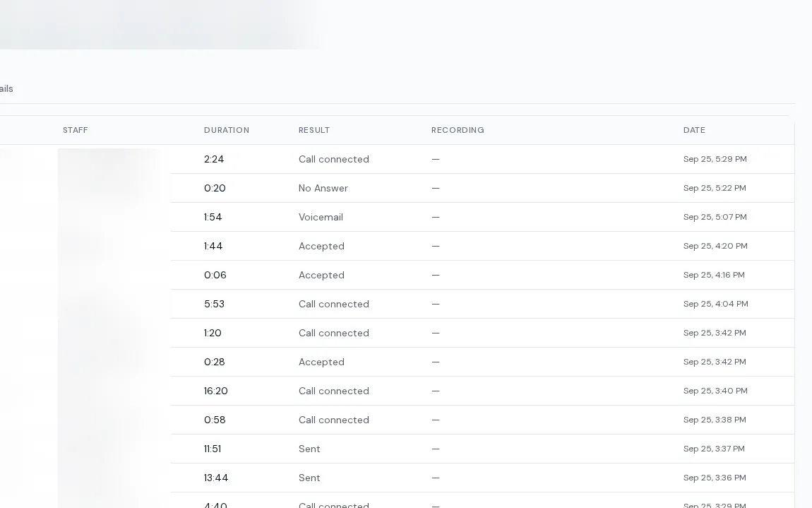Click Accepted in the 1:44 row
The width and height of the screenshot is (812, 508).
click(321, 246)
